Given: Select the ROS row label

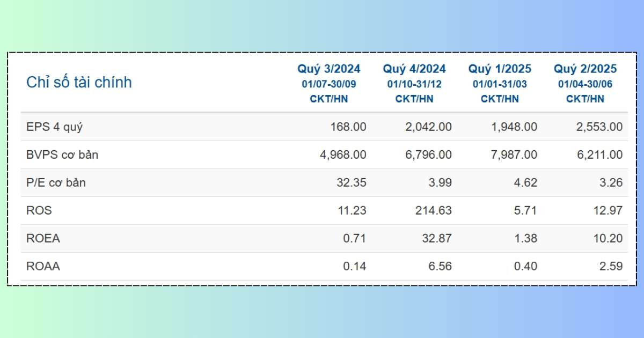Looking at the screenshot, I should [39, 211].
